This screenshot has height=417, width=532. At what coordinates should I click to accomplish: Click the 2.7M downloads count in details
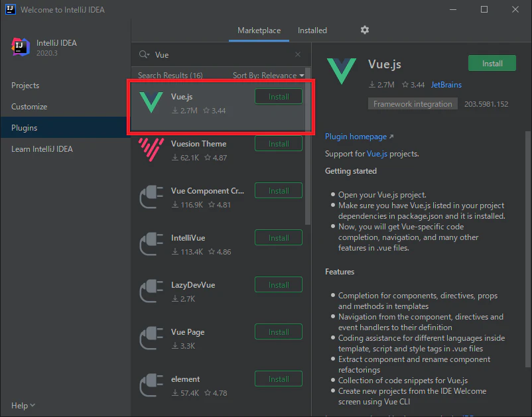tap(381, 85)
